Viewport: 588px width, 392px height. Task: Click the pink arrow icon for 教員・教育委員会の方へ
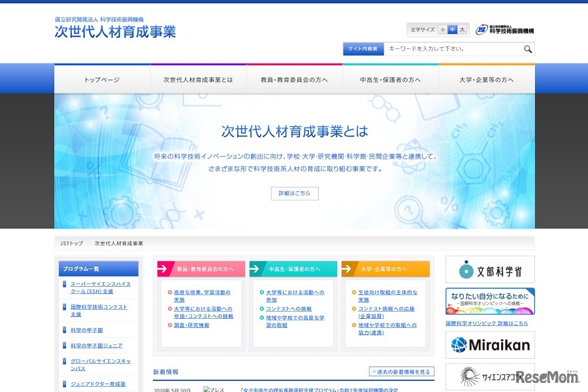(164, 269)
